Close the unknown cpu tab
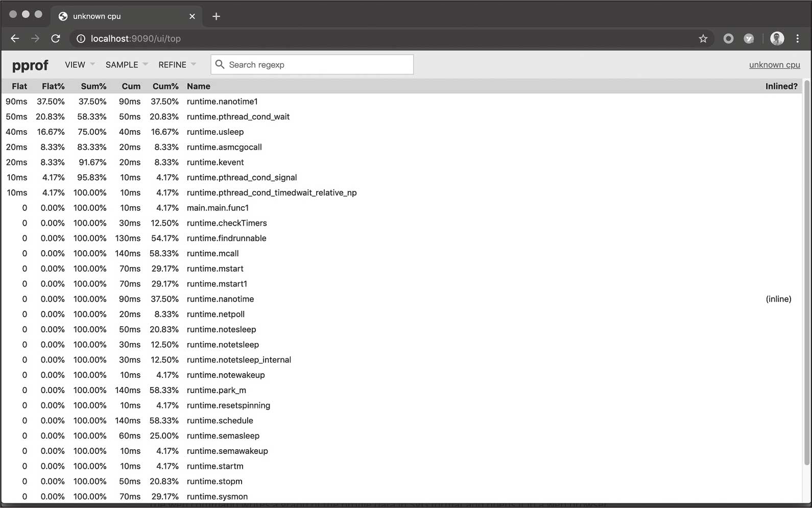This screenshot has width=812, height=508. [x=192, y=16]
